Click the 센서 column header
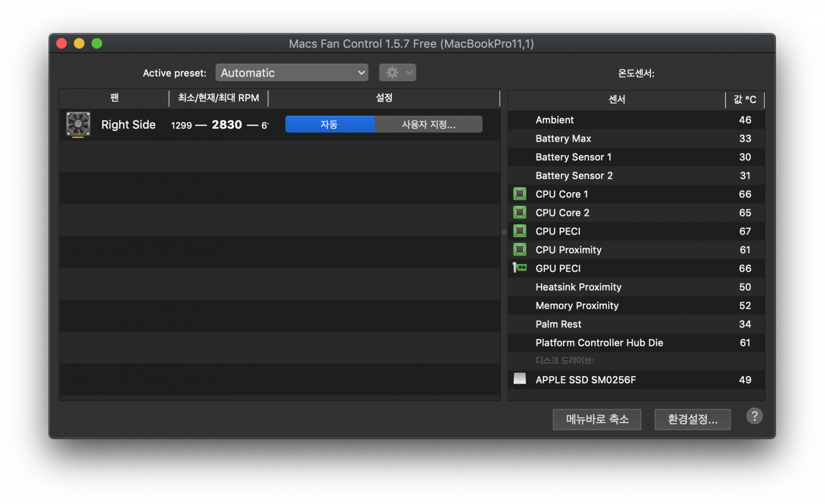825x504 pixels. pyautogui.click(x=617, y=99)
